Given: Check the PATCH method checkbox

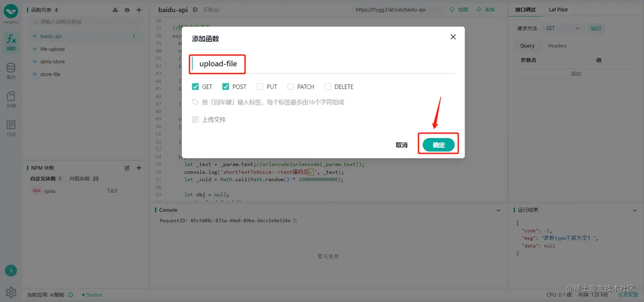Looking at the screenshot, I should coord(290,86).
